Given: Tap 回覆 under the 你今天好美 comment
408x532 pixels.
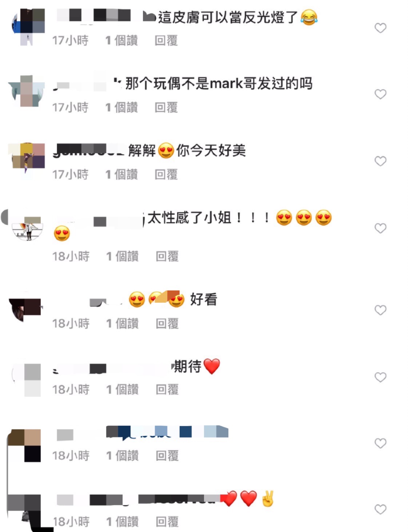Looking at the screenshot, I should pyautogui.click(x=166, y=175).
